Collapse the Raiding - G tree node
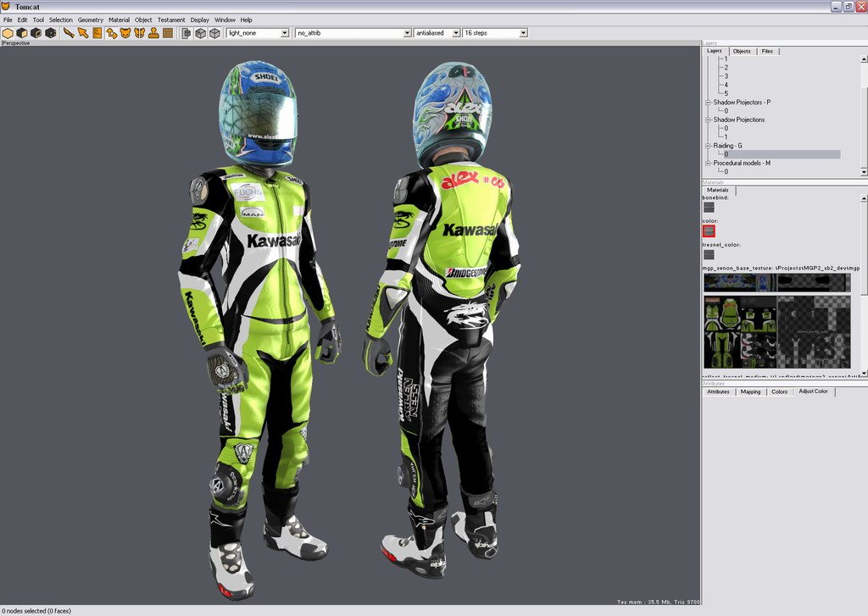Viewport: 868px width, 616px height. pos(708,146)
